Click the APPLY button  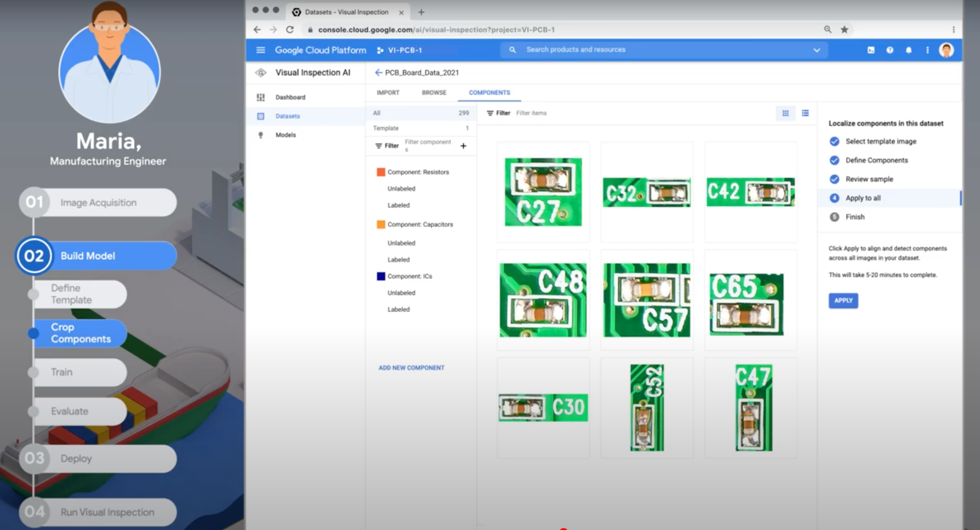click(x=843, y=300)
